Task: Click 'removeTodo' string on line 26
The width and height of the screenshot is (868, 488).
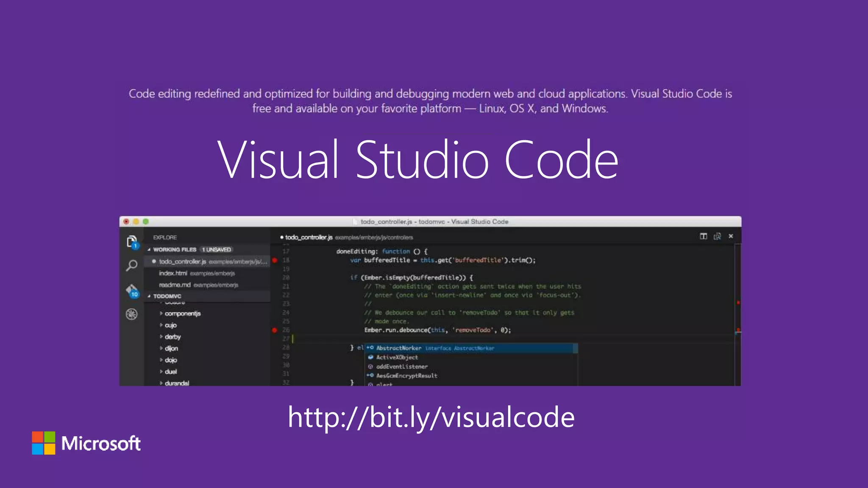Action: point(473,330)
